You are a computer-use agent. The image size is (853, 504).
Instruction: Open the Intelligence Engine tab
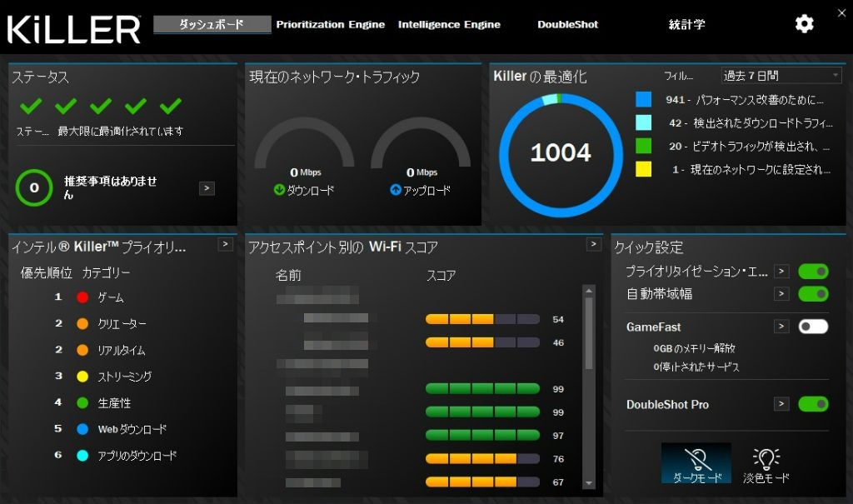[449, 25]
